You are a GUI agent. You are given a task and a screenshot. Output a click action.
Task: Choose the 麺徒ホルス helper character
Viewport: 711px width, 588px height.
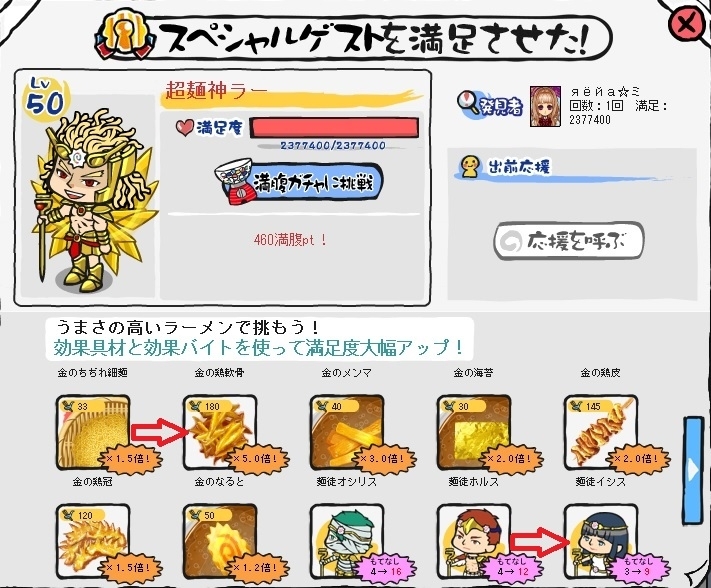474,541
